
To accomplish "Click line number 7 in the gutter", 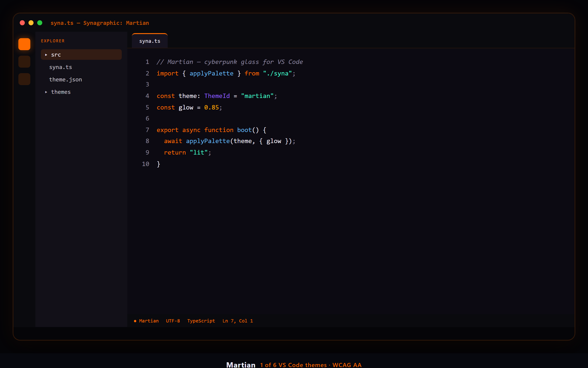I will [x=147, y=130].
